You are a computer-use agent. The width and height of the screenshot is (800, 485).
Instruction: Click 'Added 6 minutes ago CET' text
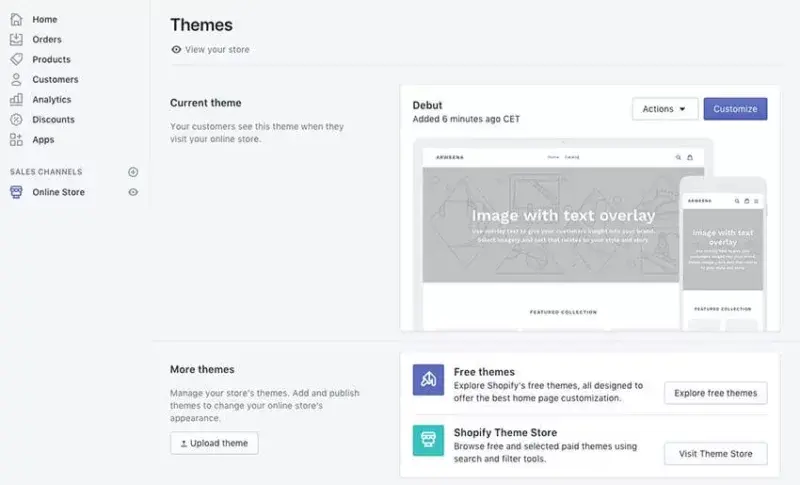[466, 119]
